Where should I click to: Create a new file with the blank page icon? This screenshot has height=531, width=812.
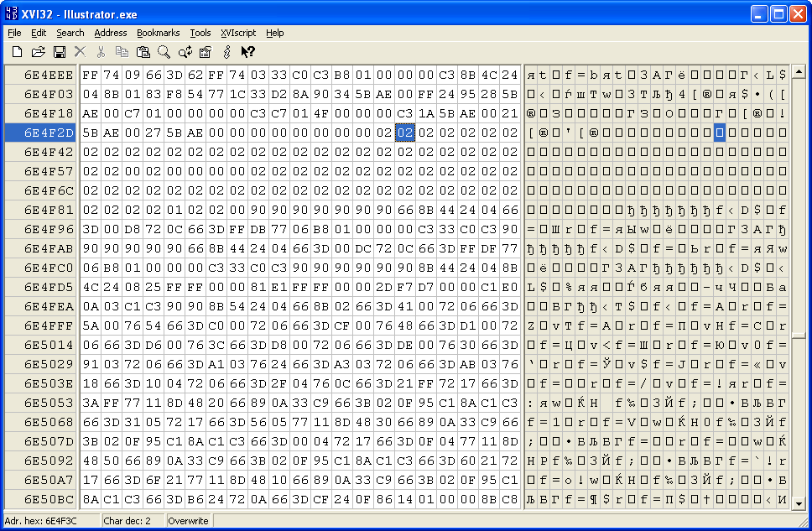[17, 52]
